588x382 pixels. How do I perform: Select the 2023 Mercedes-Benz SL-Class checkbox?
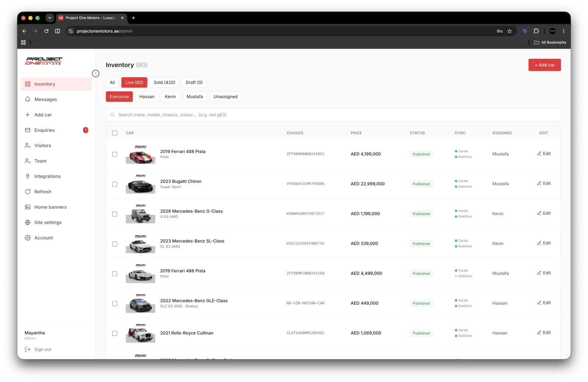coord(115,244)
